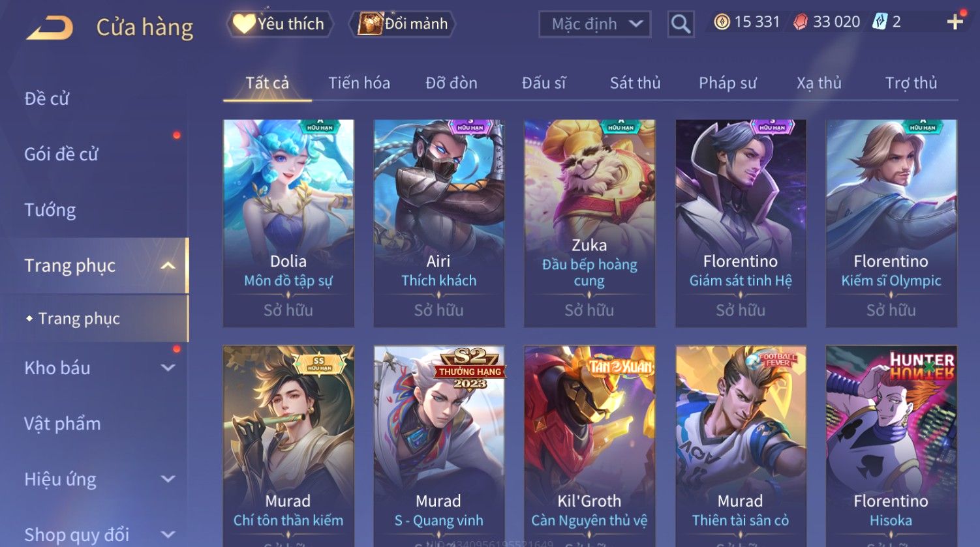Expand the Hiệu ứng sidebar section

click(x=168, y=479)
